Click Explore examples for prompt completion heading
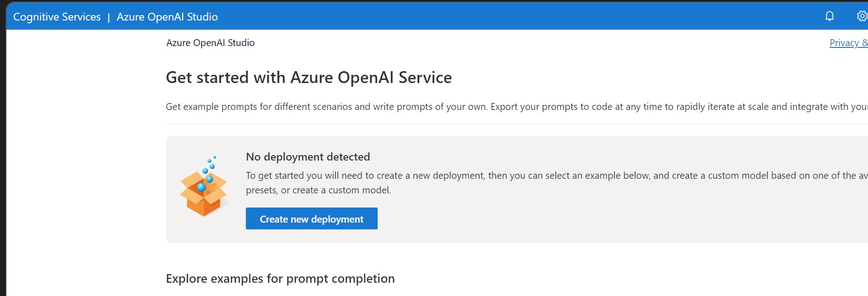 point(280,278)
